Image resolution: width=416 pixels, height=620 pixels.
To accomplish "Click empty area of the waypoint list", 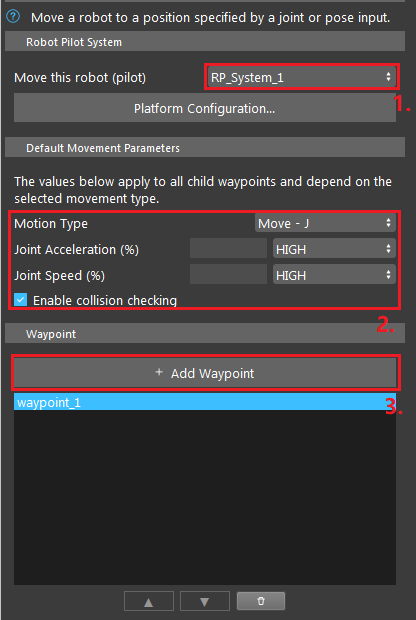I will 204,497.
